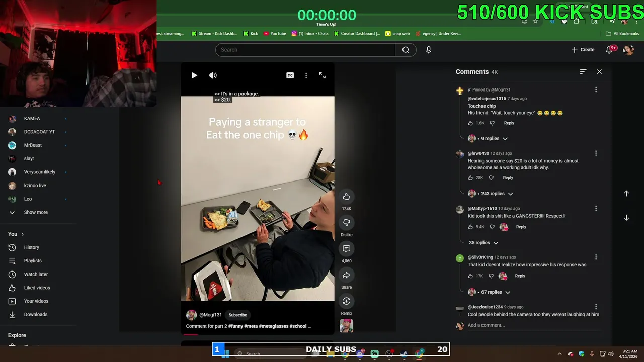
Task: Search with voice microphone
Action: [x=429, y=50]
